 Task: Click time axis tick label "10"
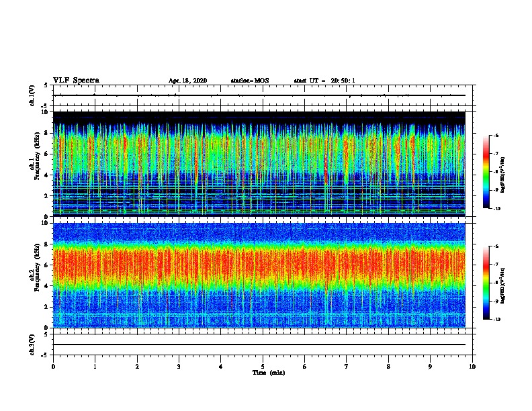[x=472, y=367]
